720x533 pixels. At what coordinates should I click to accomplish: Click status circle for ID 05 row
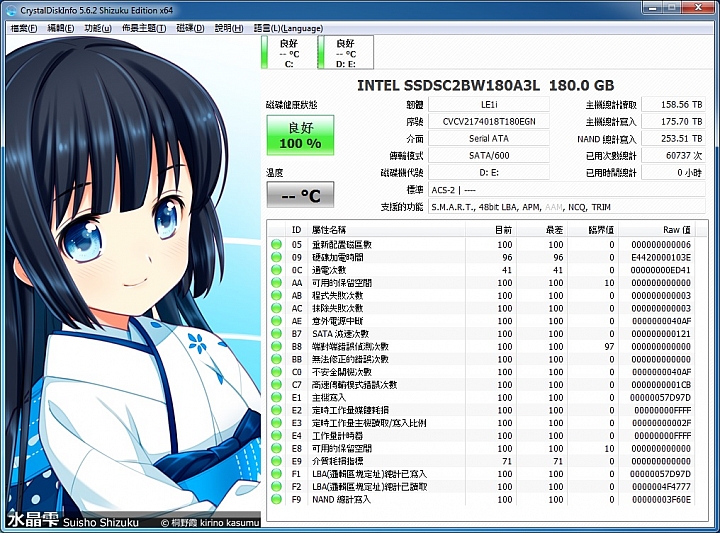pyautogui.click(x=276, y=244)
